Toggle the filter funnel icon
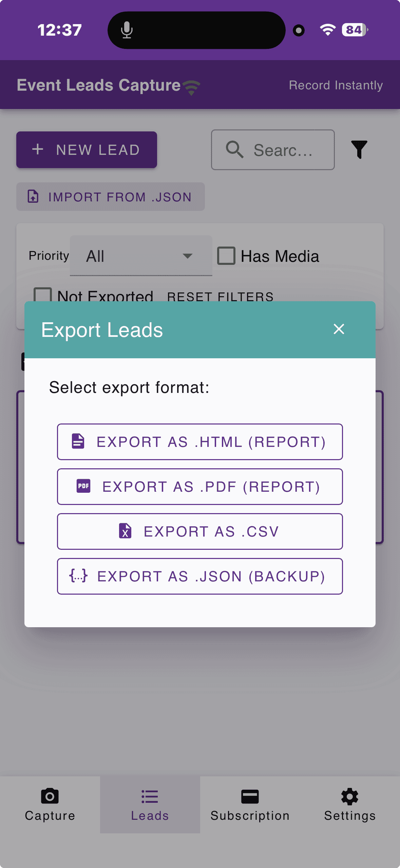Screen dimensions: 400x868 click(x=359, y=150)
